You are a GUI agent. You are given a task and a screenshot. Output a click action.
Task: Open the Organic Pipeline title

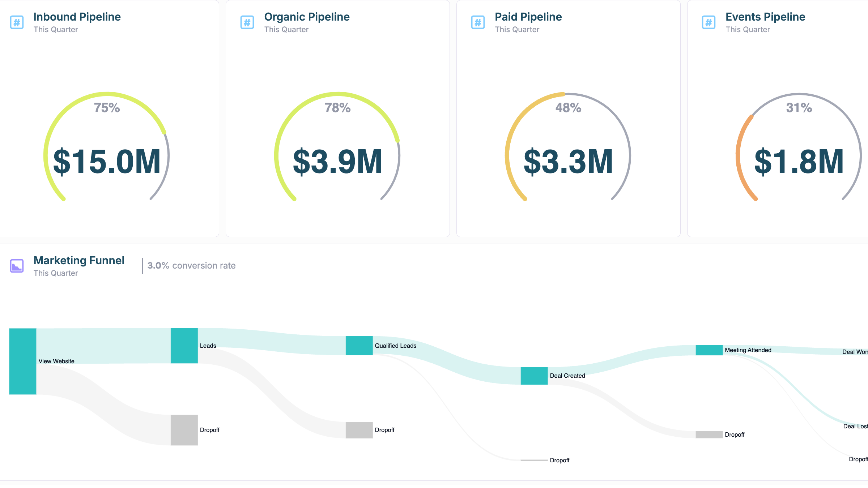click(x=307, y=17)
